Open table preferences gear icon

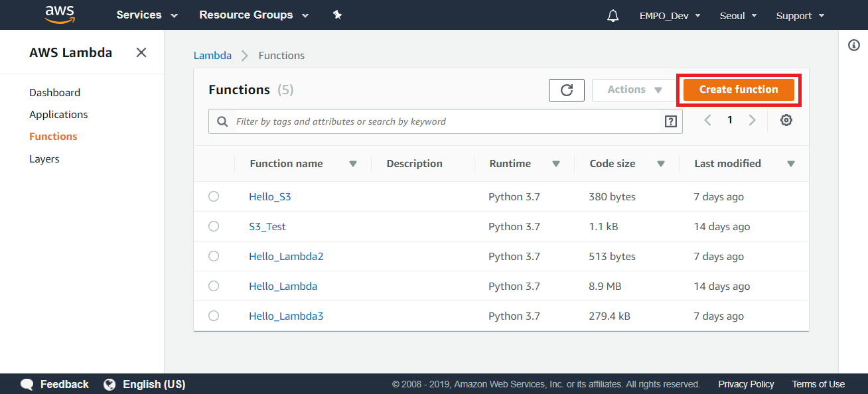click(x=786, y=121)
